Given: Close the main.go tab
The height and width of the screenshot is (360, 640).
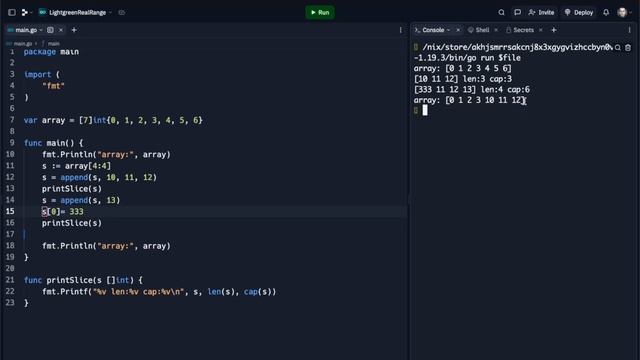Looking at the screenshot, I should pyautogui.click(x=61, y=30).
